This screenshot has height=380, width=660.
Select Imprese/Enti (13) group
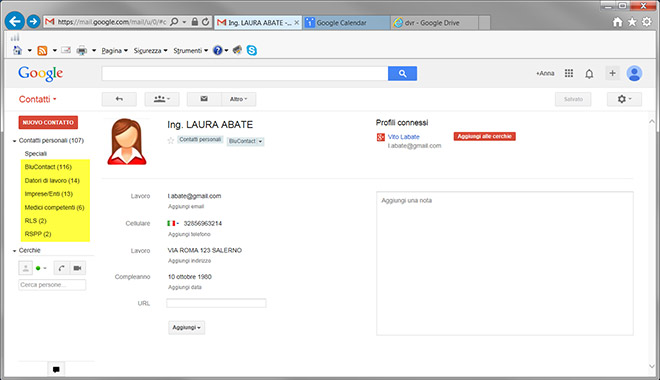coord(48,194)
